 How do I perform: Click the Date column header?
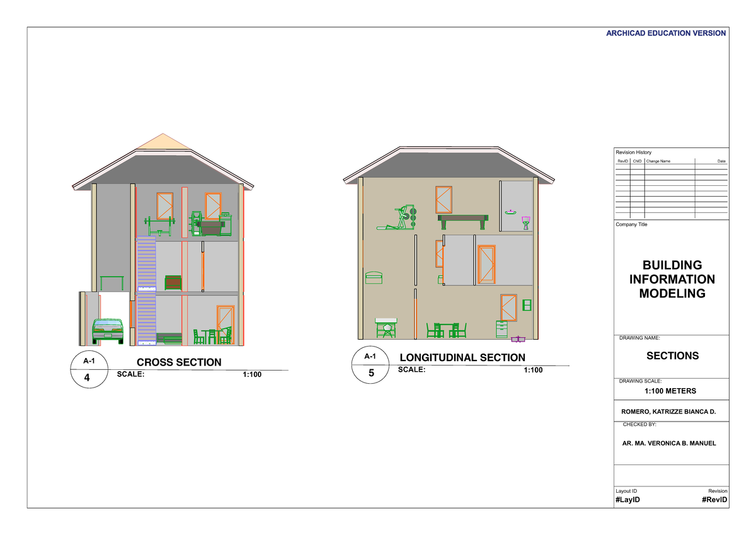(x=721, y=161)
